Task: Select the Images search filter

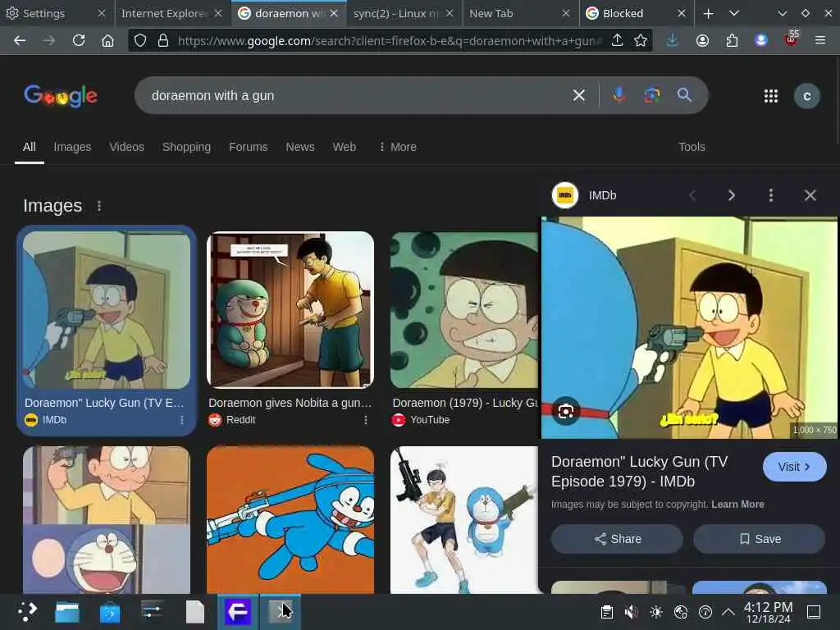Action: [72, 147]
